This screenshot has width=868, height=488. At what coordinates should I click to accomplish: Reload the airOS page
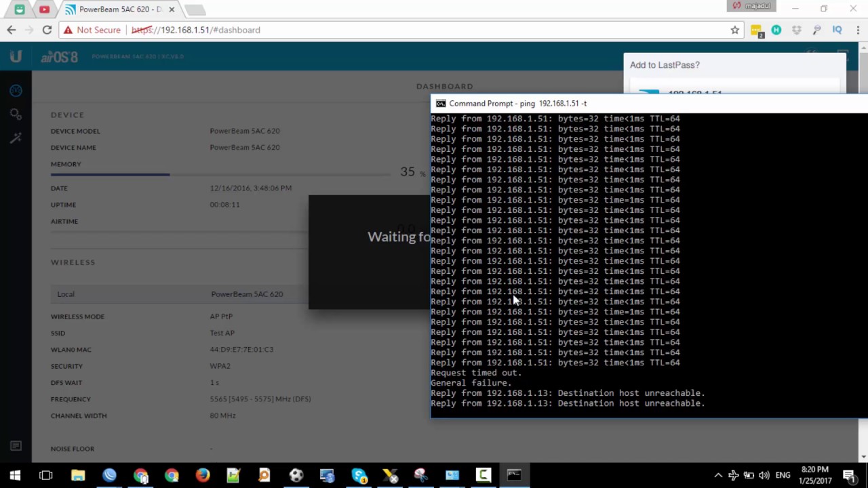(47, 30)
